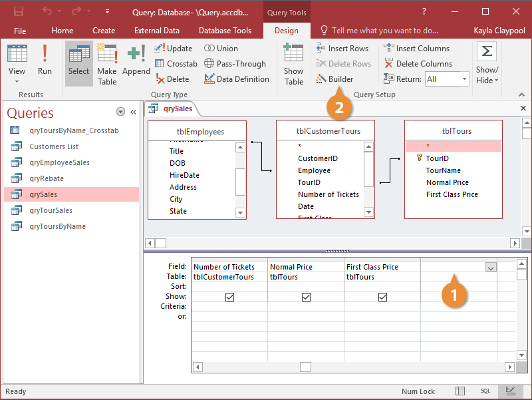Click Employee field in tblCustomerTours
The image size is (532, 400).
pyautogui.click(x=314, y=170)
